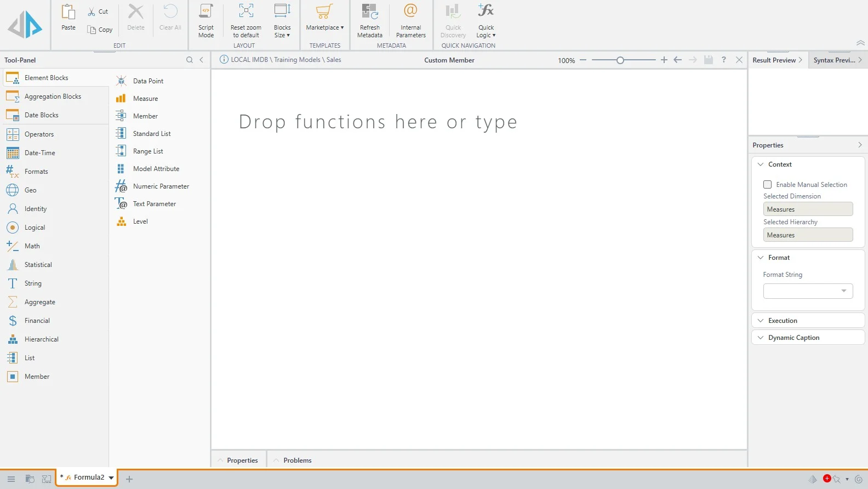Click the Selected Hierarchy Measures field
Screen dimensions: 868x489
tap(808, 235)
